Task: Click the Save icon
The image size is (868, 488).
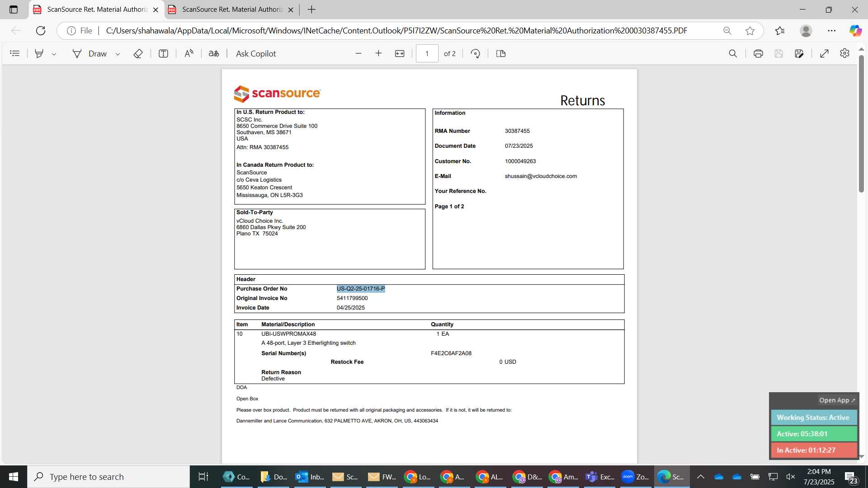Action: pos(778,53)
